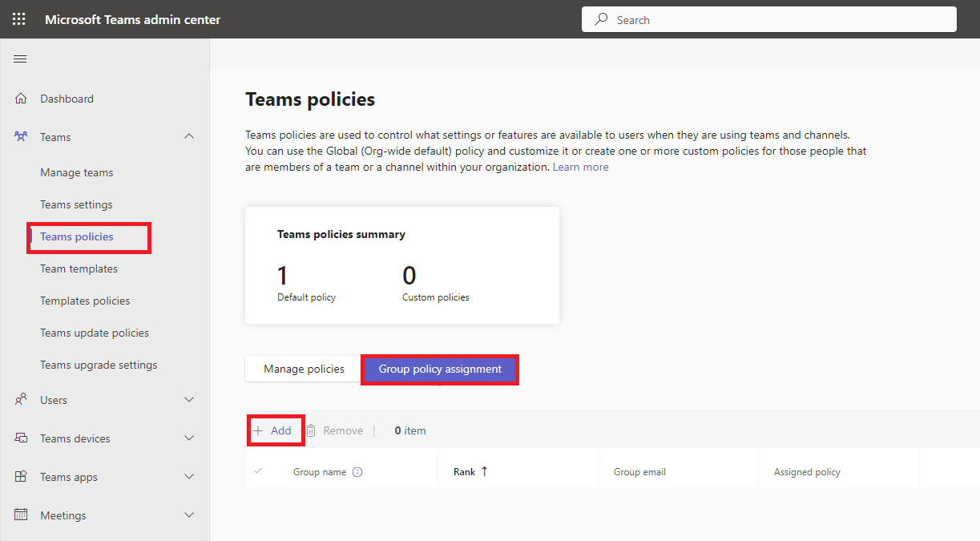Open the Microsoft 365 app launcher grid
The image size is (980, 541).
pyautogui.click(x=19, y=18)
